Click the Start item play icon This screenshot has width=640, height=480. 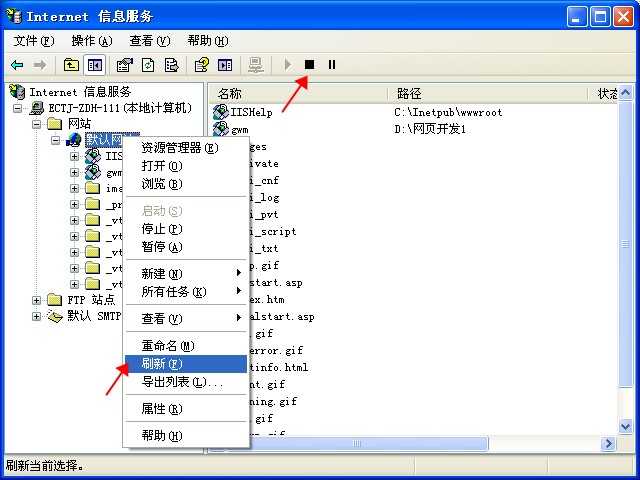[x=288, y=64]
